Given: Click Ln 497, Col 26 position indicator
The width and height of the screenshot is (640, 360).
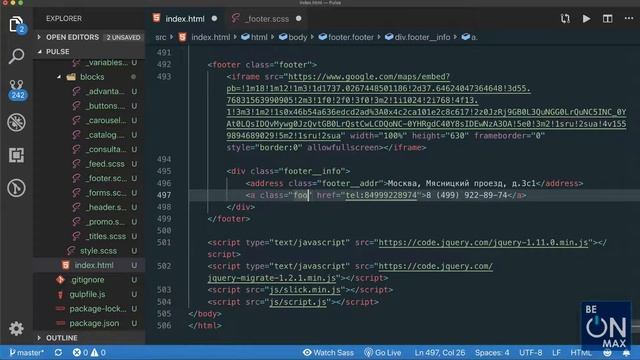Looking at the screenshot, I should click(x=440, y=352).
